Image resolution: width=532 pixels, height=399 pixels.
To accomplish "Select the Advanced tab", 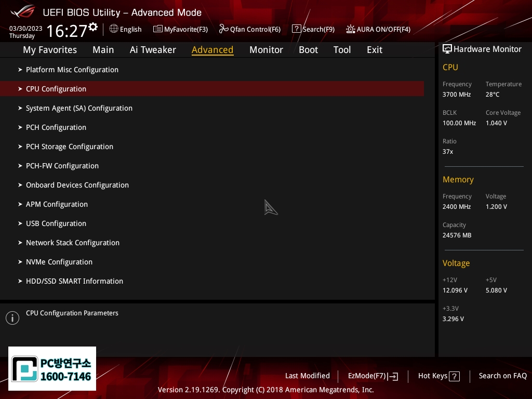I will click(x=212, y=50).
